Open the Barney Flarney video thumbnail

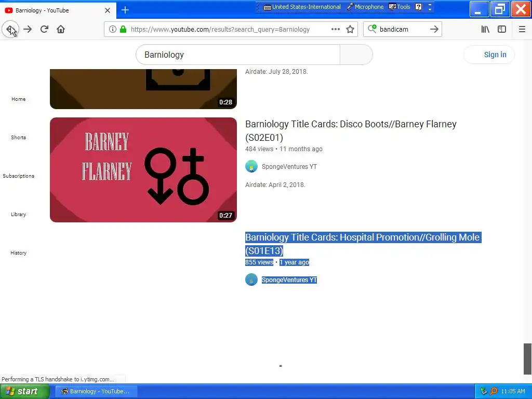click(x=143, y=170)
